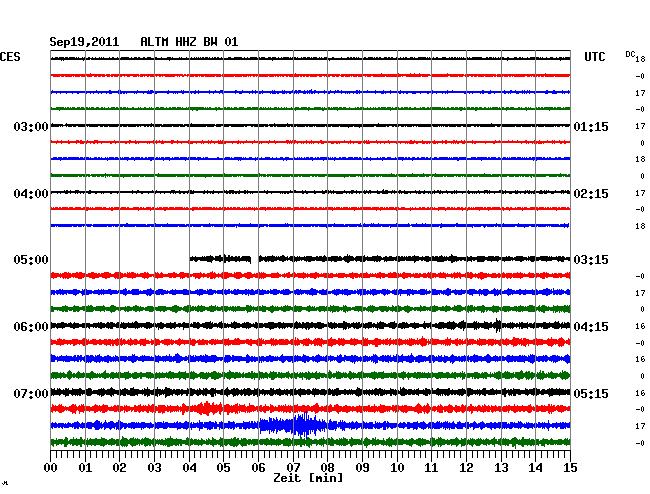Select minute tick label 01
Screen dimensions: 650x494
tap(85, 467)
